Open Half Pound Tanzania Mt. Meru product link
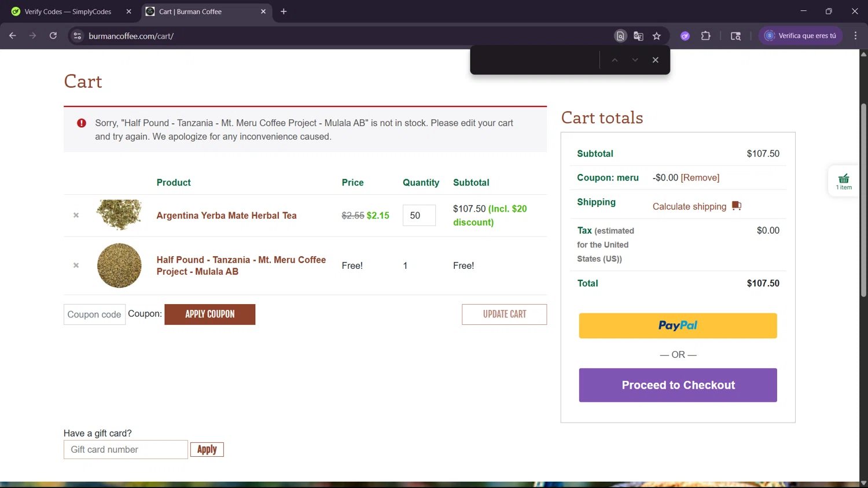Image resolution: width=868 pixels, height=488 pixels. 241,265
